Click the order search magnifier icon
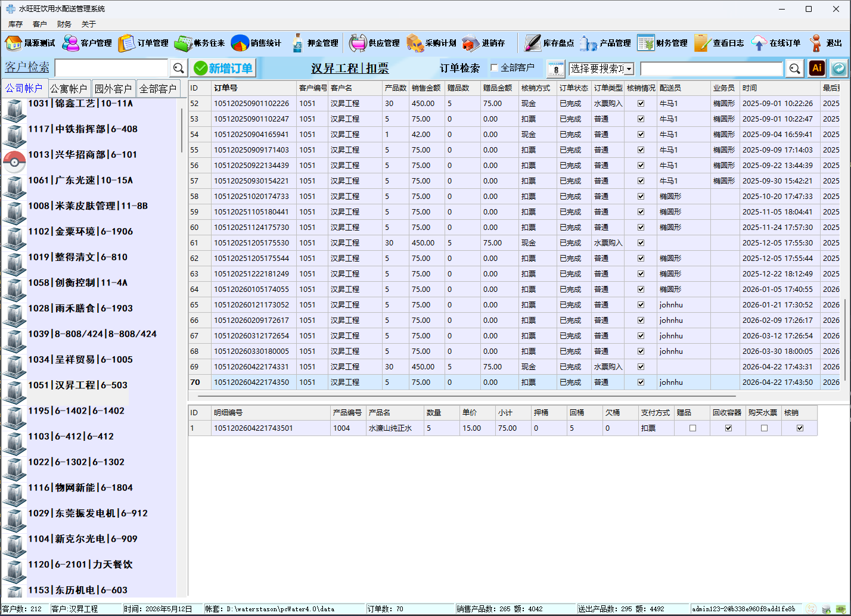Screen dimensions: 851x616 click(794, 69)
